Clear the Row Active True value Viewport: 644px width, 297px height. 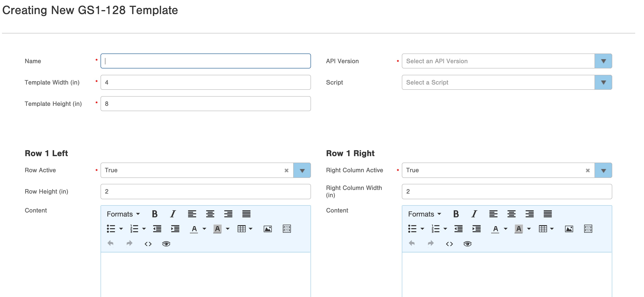286,170
